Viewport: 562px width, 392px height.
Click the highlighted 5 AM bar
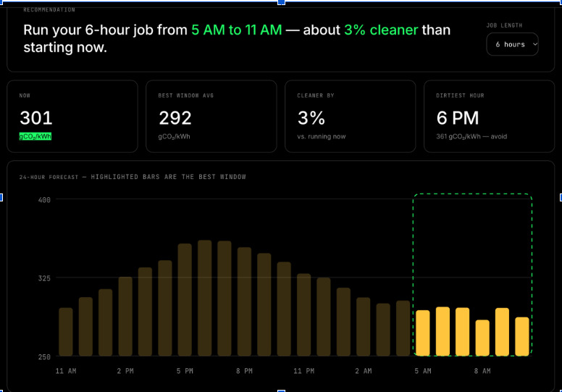click(x=423, y=333)
